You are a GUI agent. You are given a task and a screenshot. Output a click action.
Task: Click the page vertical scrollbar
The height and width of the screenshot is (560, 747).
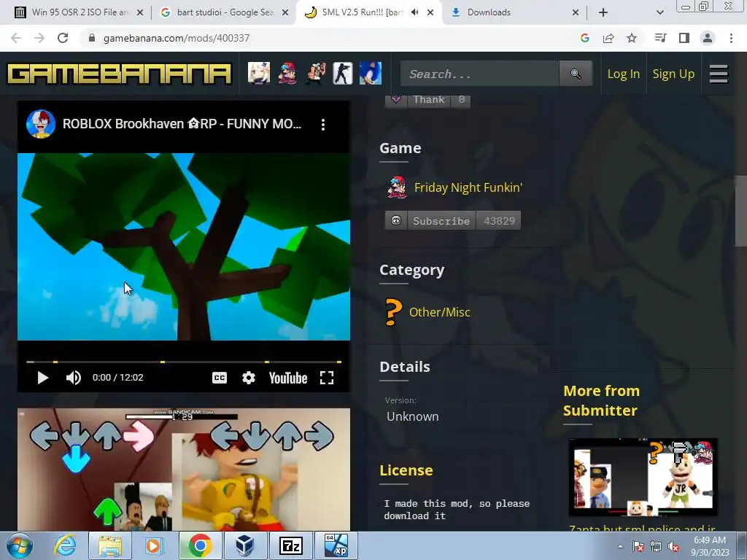click(740, 211)
